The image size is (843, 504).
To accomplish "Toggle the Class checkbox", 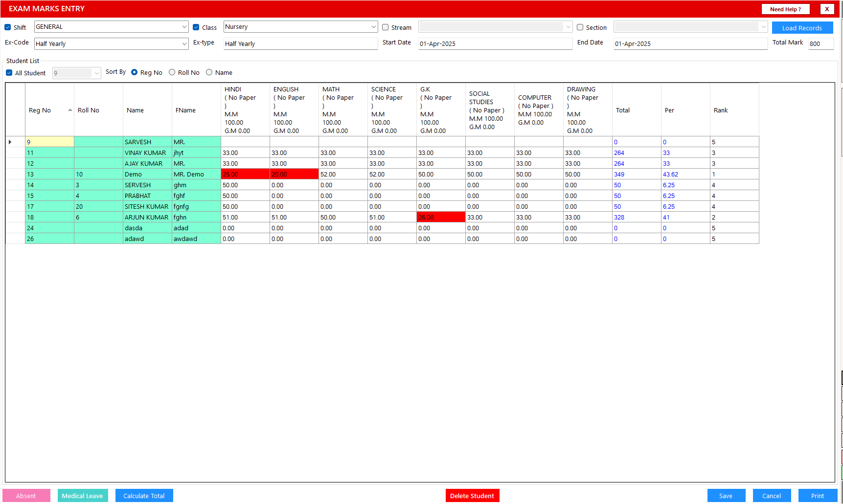I will 196,27.
